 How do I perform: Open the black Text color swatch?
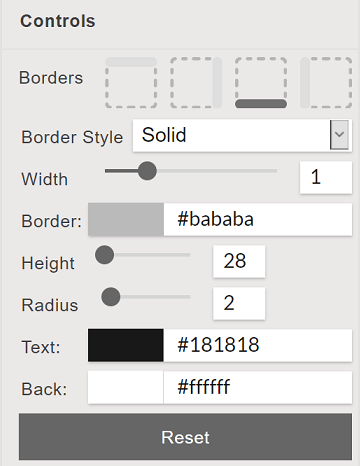click(x=126, y=345)
